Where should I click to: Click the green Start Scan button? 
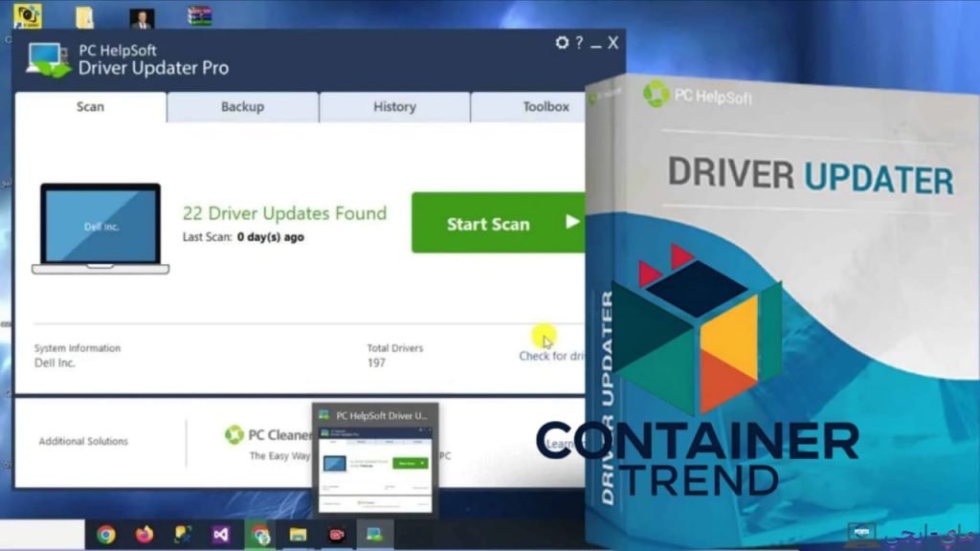coord(498,223)
